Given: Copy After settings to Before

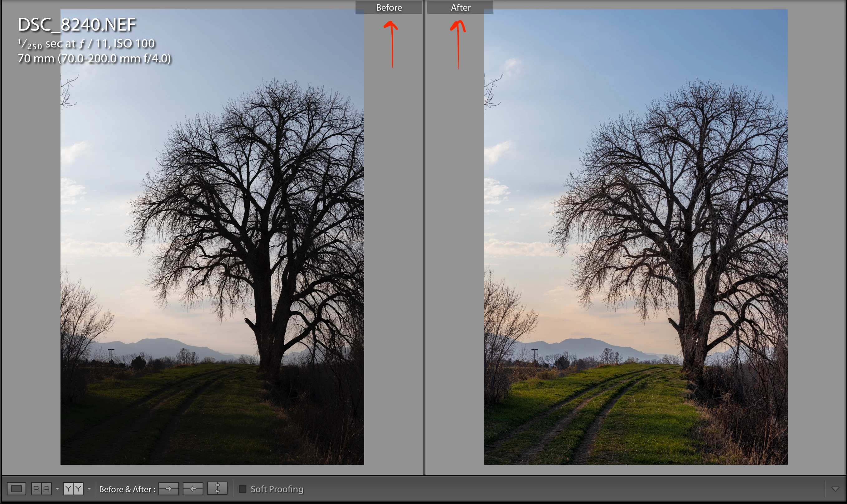Looking at the screenshot, I should [193, 489].
